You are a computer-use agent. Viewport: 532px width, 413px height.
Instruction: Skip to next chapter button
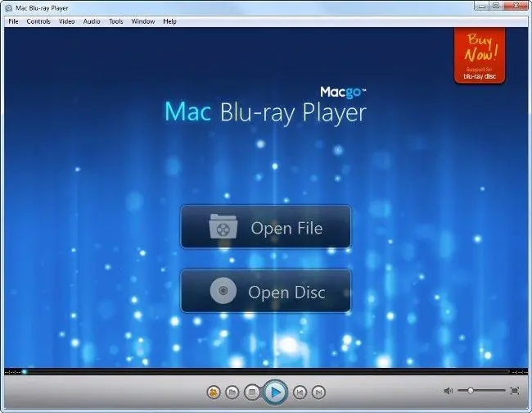[x=318, y=393]
